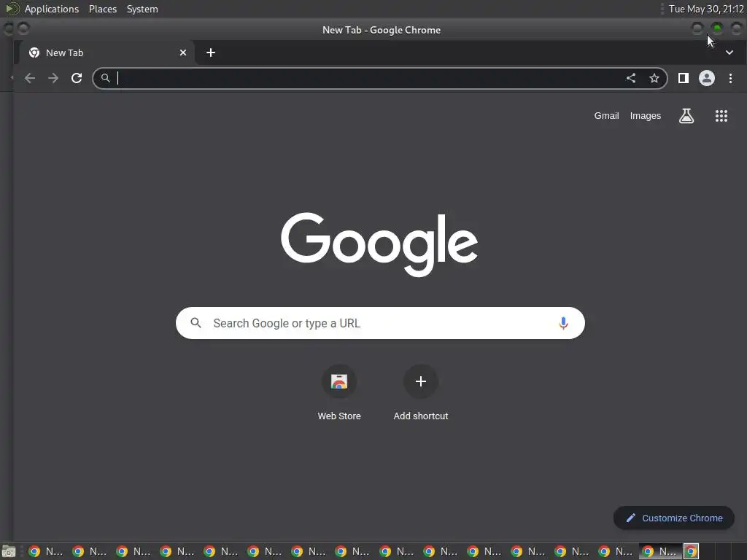This screenshot has width=747, height=560.
Task: Share this page via the share icon
Action: (x=631, y=78)
